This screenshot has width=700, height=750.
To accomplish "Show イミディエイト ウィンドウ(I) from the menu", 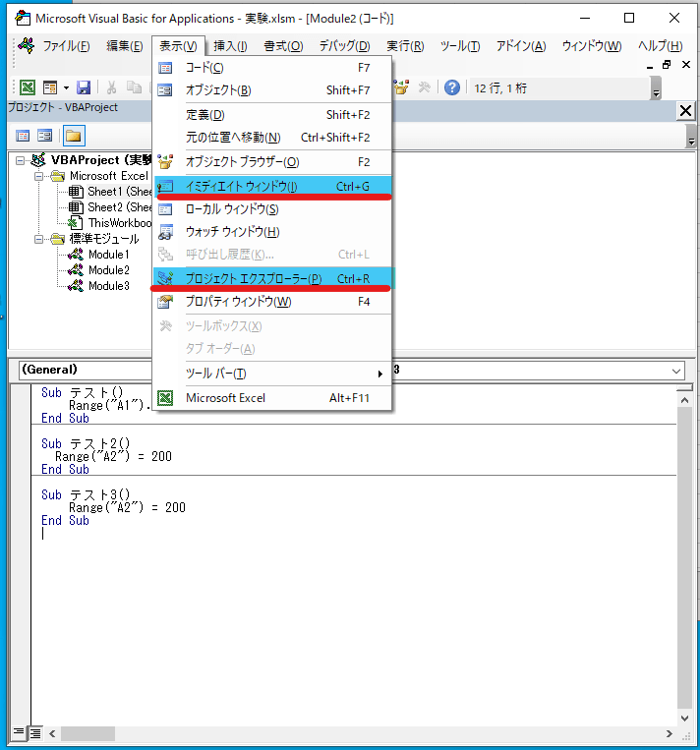I will [x=272, y=187].
